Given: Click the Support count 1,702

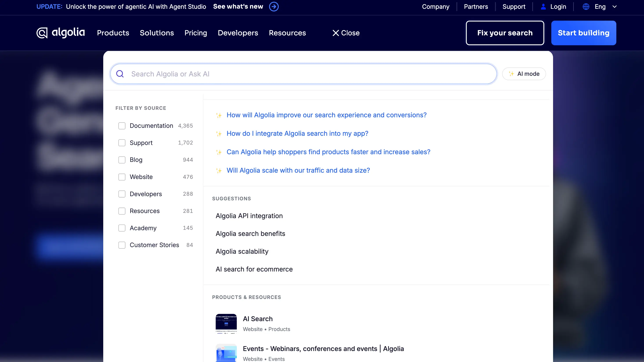Looking at the screenshot, I should click(186, 143).
